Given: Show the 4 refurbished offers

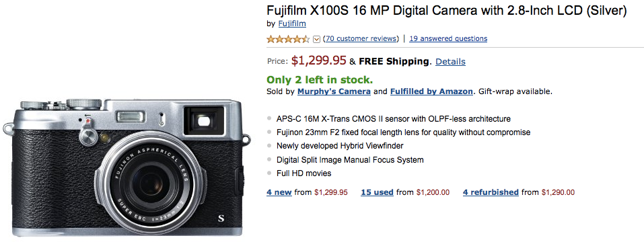Looking at the screenshot, I should [x=491, y=192].
